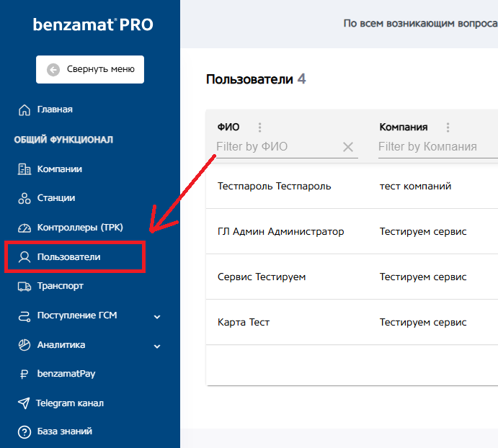
Task: Expand the Поступление ГСМ submenu
Action: (x=157, y=316)
